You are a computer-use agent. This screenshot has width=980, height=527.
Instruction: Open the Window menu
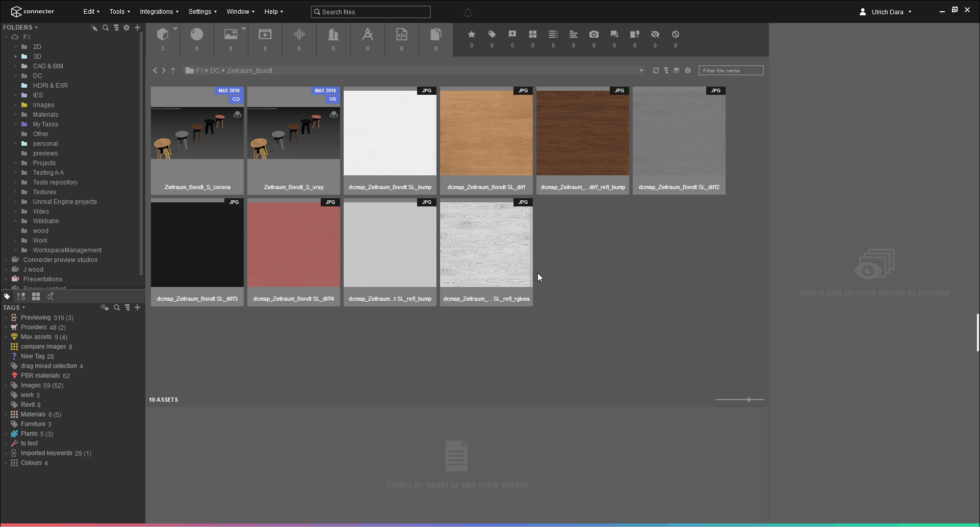[x=240, y=12]
